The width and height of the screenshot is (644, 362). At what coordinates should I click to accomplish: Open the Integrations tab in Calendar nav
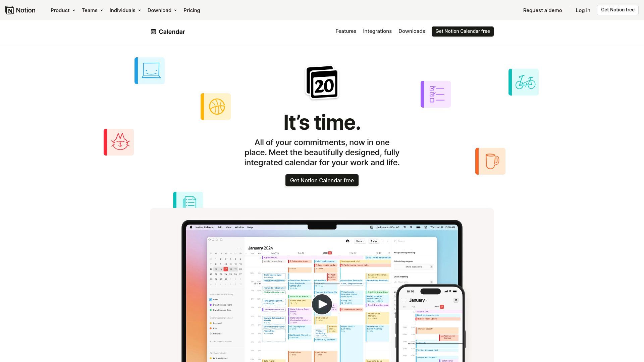[377, 31]
